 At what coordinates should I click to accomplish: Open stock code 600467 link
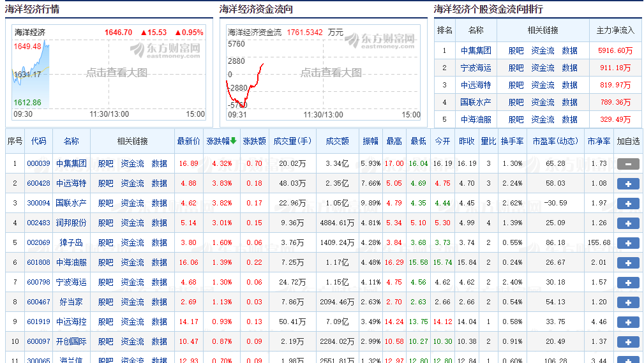click(38, 302)
